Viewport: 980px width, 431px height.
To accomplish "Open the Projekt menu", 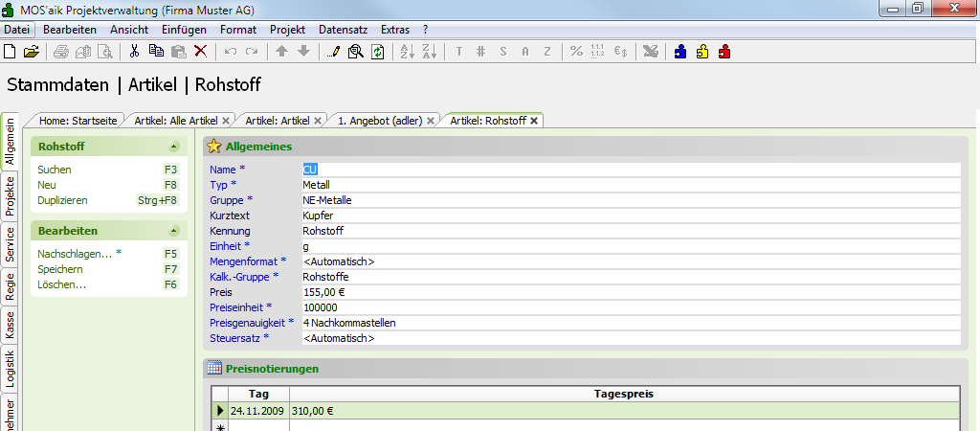I will pyautogui.click(x=287, y=30).
